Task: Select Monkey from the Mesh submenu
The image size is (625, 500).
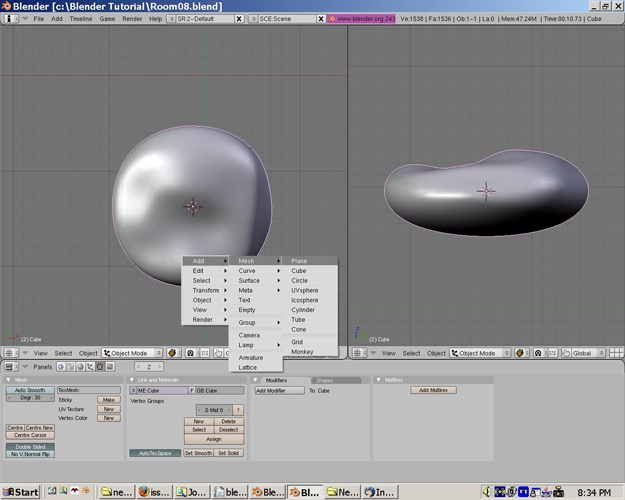Action: pyautogui.click(x=302, y=352)
